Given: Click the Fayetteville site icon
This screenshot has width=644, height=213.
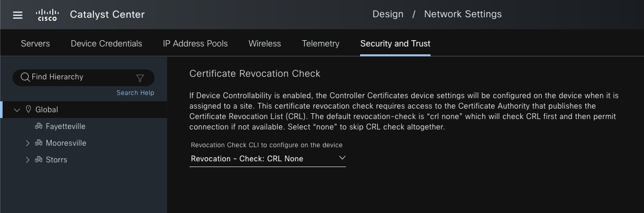Looking at the screenshot, I should (x=39, y=126).
